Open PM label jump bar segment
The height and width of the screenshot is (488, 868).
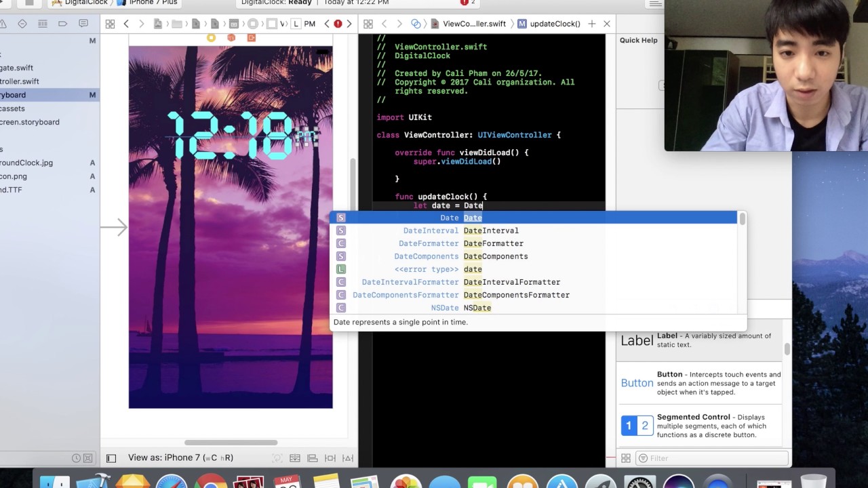[304, 24]
